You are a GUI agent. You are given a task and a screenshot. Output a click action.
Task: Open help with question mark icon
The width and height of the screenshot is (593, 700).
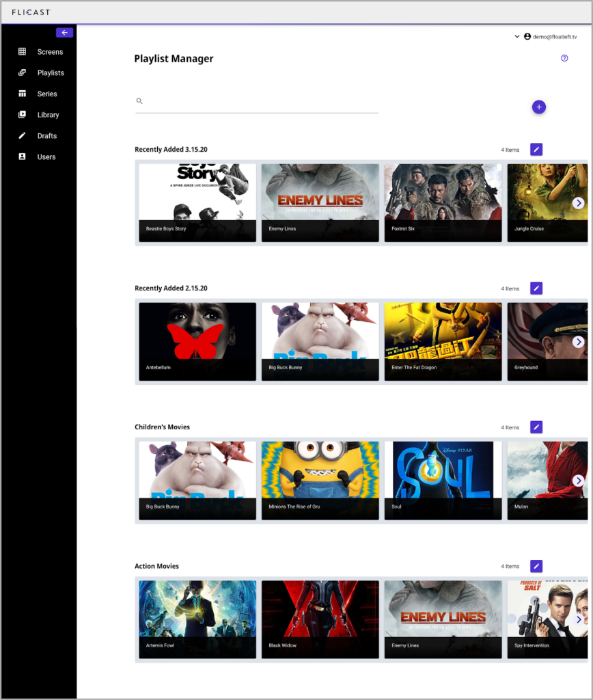(564, 58)
